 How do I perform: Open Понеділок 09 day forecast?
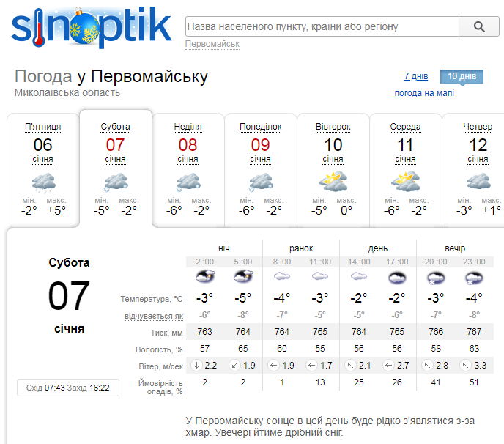260,127
